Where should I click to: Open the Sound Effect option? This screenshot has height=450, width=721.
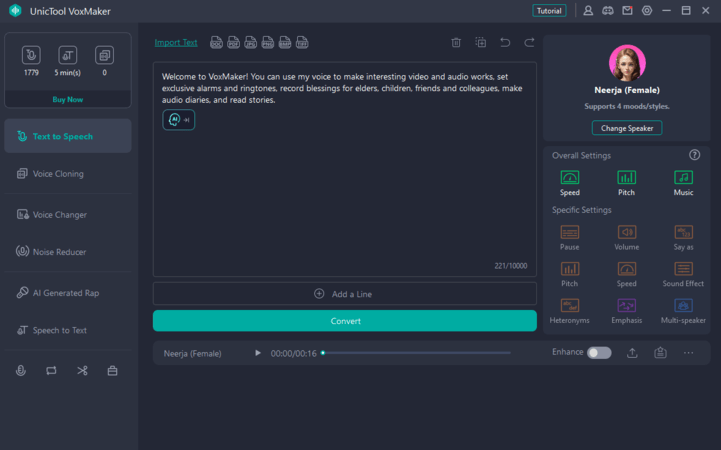tap(683, 274)
